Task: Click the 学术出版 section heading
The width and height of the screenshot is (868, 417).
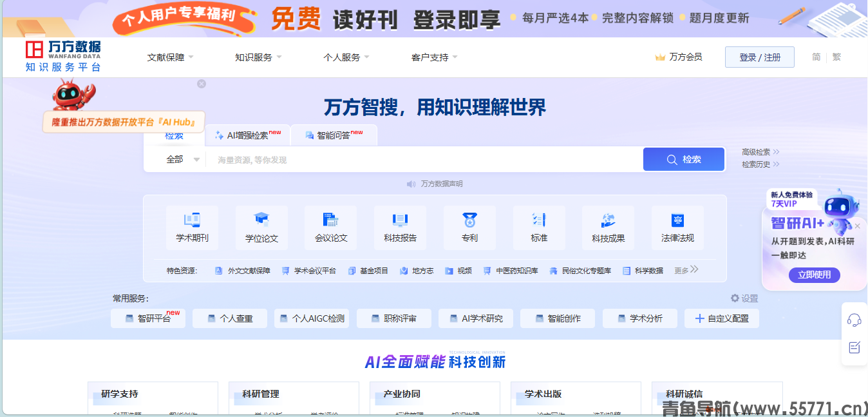Action: tap(543, 394)
